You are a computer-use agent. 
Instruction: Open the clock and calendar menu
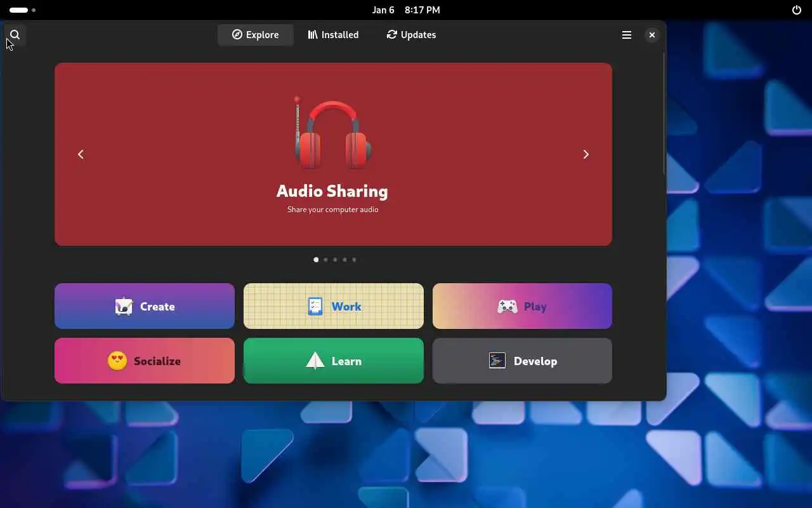pyautogui.click(x=406, y=10)
